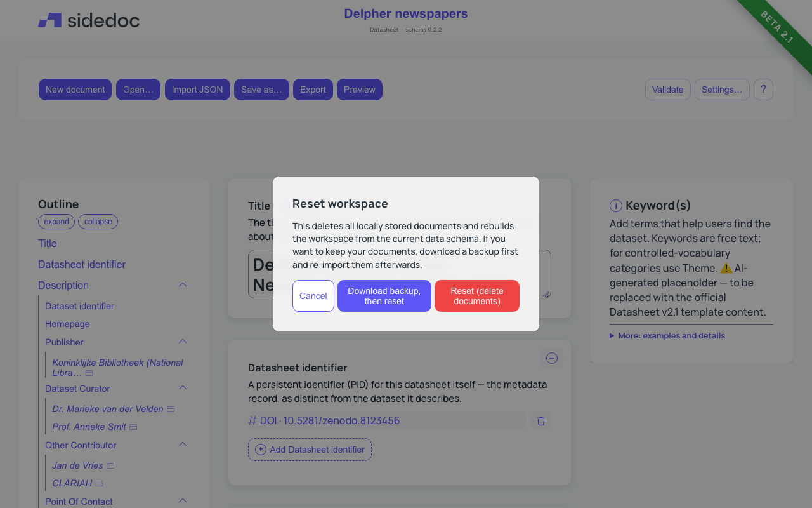Image resolution: width=812 pixels, height=508 pixels.
Task: Click the Export button
Action: click(313, 90)
